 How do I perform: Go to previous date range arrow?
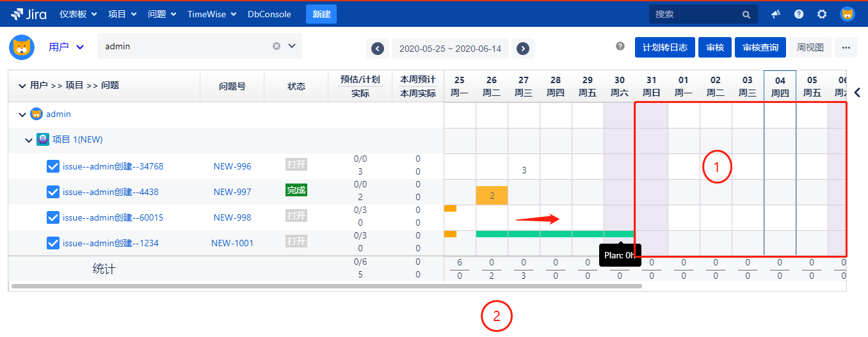(378, 48)
